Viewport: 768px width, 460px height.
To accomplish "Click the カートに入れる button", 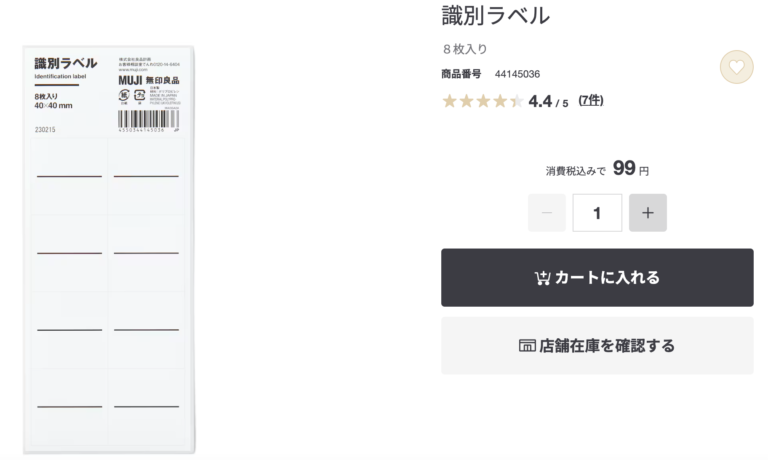I will [597, 278].
